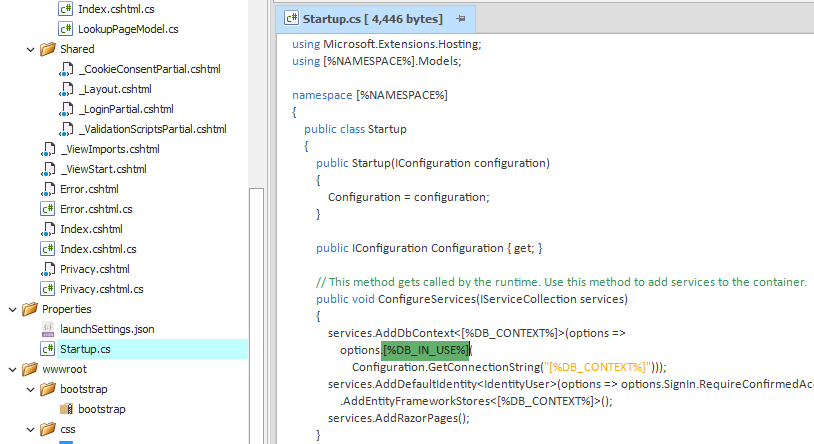The image size is (814, 444).
Task: Click the launchSettings.json file icon
Action: pos(47,329)
